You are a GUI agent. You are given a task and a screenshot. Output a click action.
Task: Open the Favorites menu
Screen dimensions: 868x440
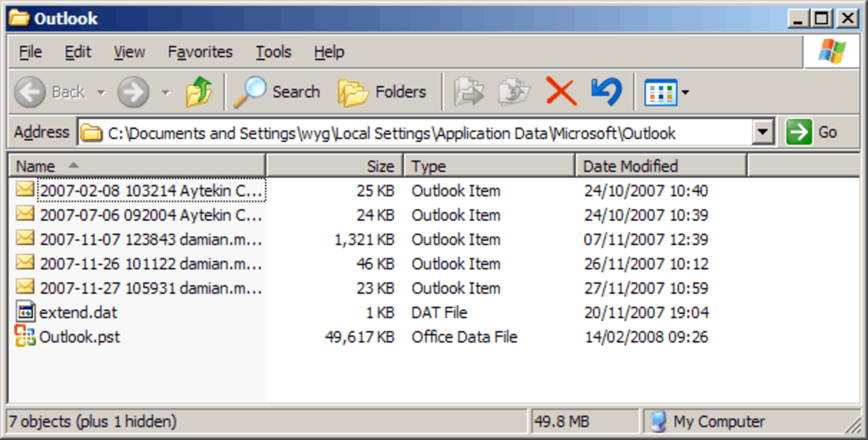(x=200, y=52)
